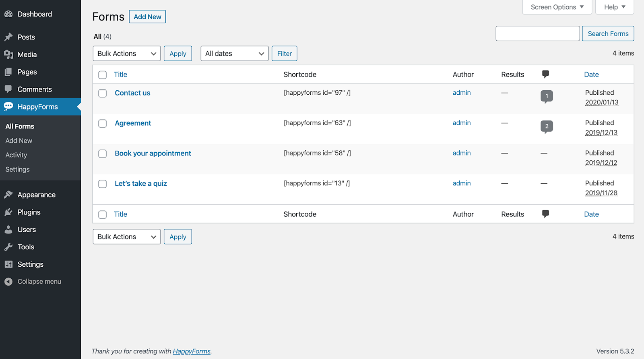Click the Add New button beside Forms
Image resolution: width=644 pixels, height=359 pixels.
coord(147,17)
